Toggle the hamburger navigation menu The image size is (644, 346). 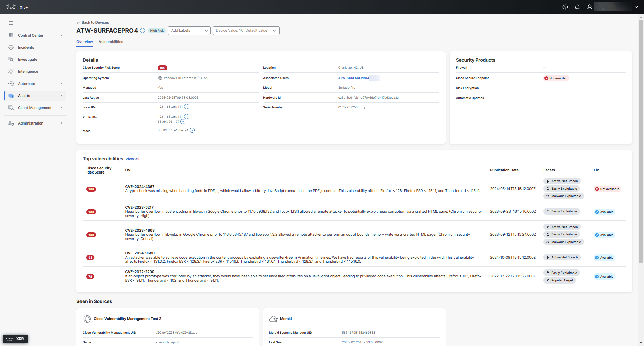(11, 23)
